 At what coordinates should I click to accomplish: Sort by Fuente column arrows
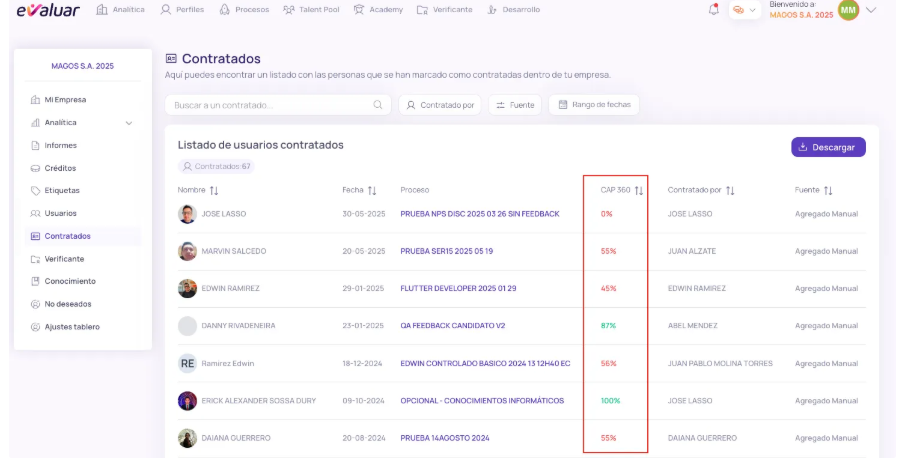click(828, 190)
